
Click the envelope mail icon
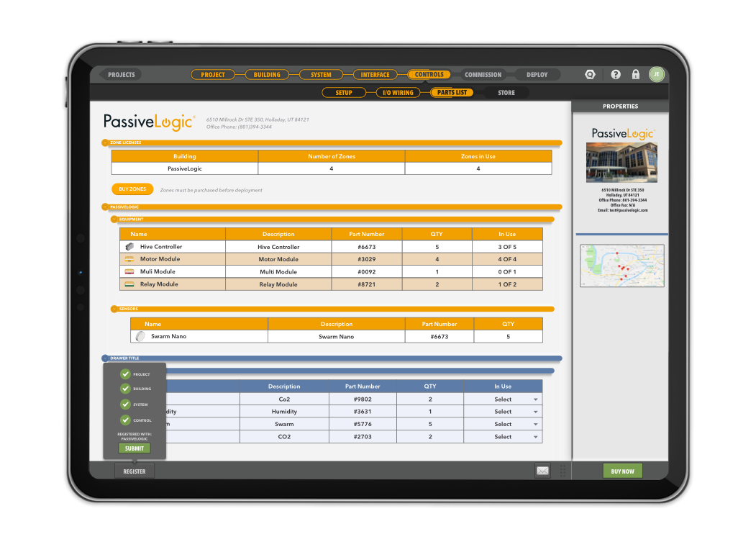pyautogui.click(x=542, y=471)
